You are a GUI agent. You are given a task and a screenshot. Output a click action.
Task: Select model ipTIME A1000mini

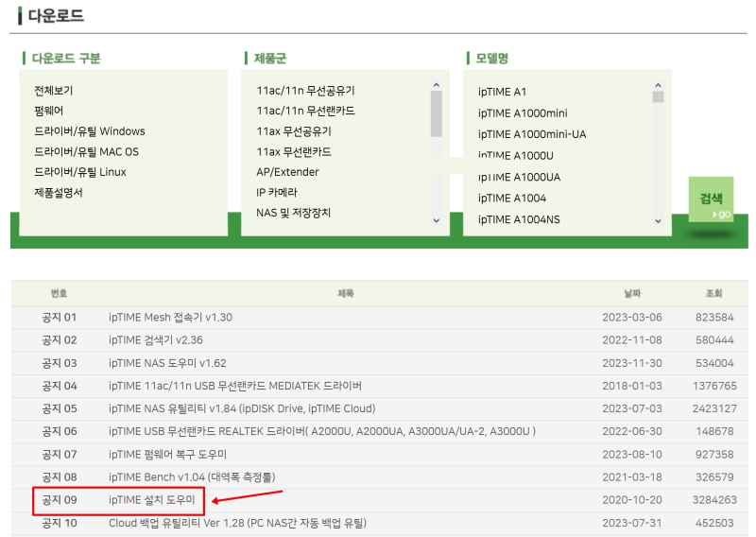(523, 113)
